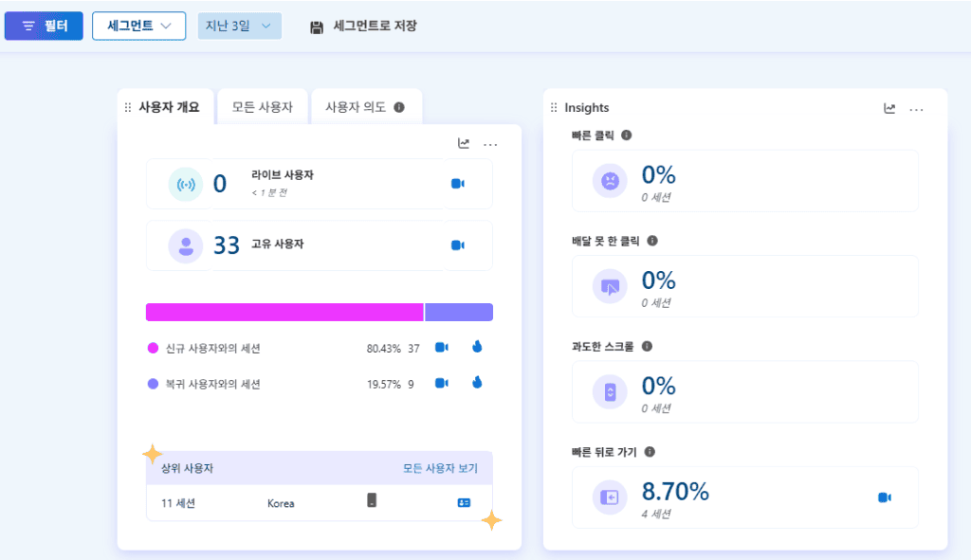Viewport: 971px width, 560px height.
Task: View recordings for 복귀 사용자와의 세션
Action: tap(442, 383)
